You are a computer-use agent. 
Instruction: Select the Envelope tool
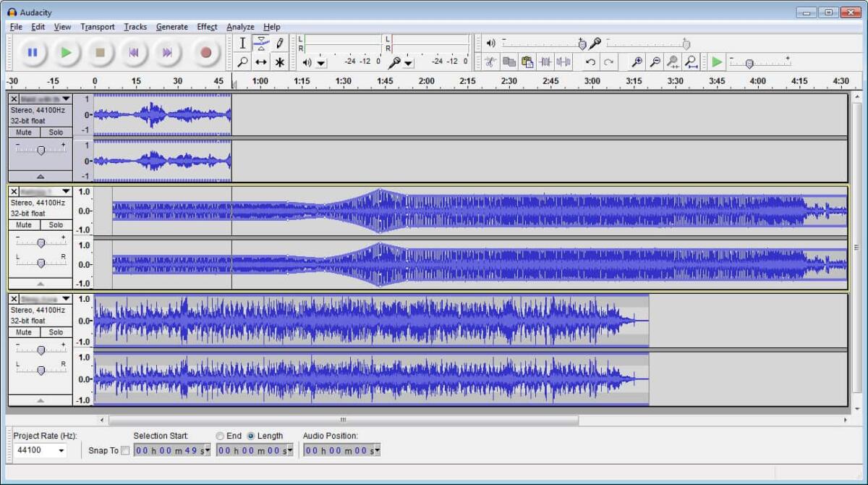pos(260,44)
